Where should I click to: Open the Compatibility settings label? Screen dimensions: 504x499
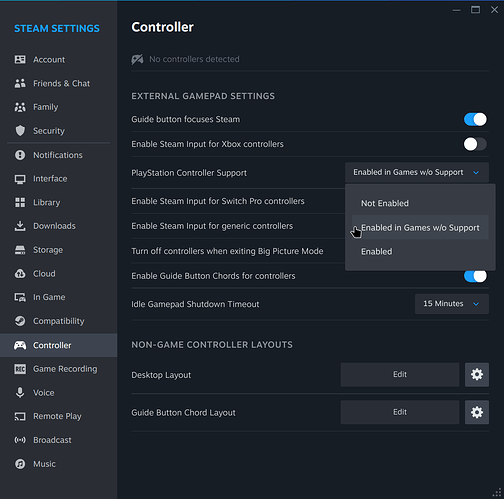59,321
